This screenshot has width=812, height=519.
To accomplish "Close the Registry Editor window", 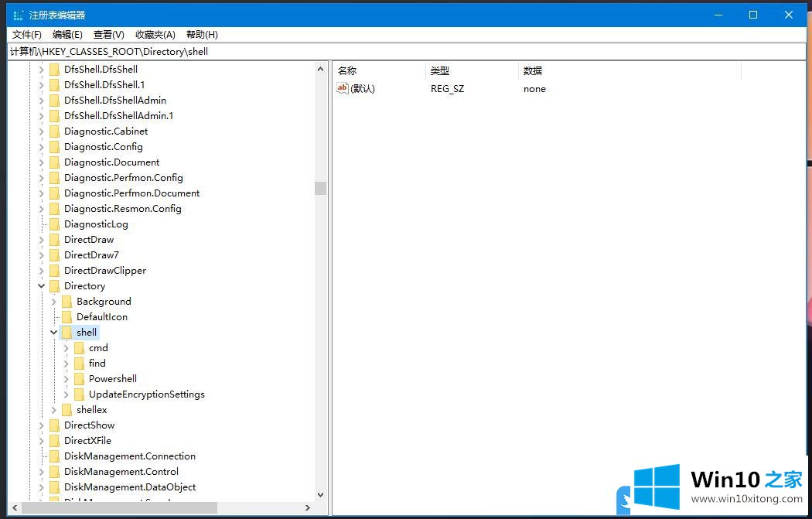I will tap(789, 15).
